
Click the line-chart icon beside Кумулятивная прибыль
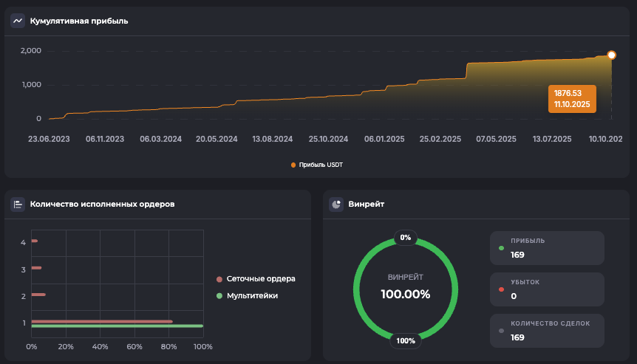(x=18, y=21)
